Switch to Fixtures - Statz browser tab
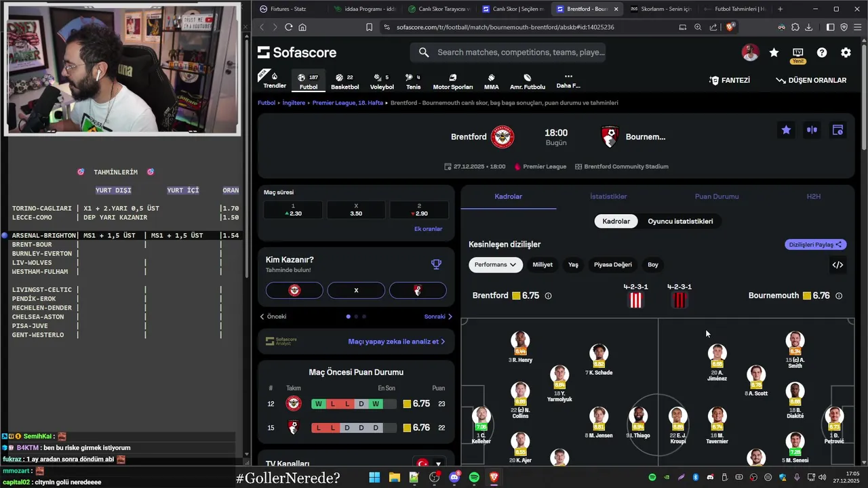 (288, 9)
